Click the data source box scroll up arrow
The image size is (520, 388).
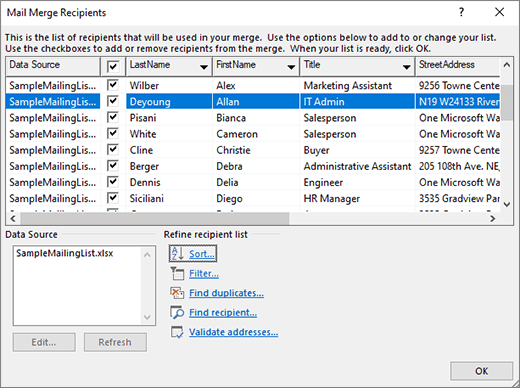pos(147,255)
